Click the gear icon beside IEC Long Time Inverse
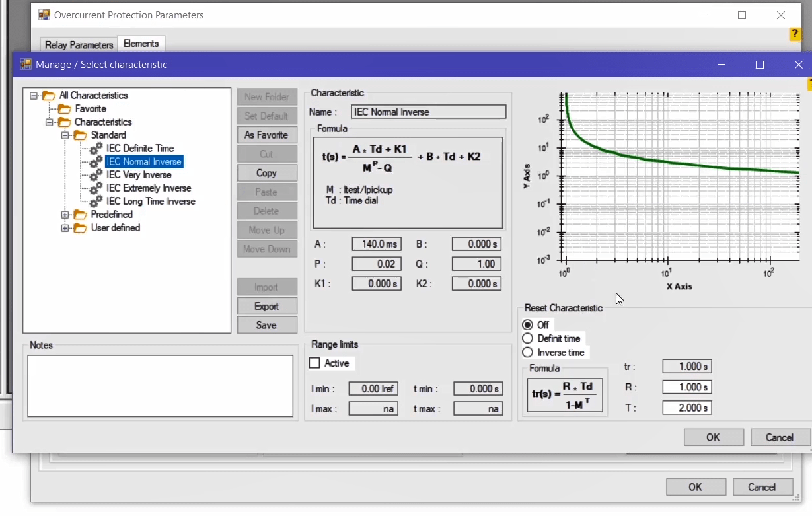 [x=96, y=202]
